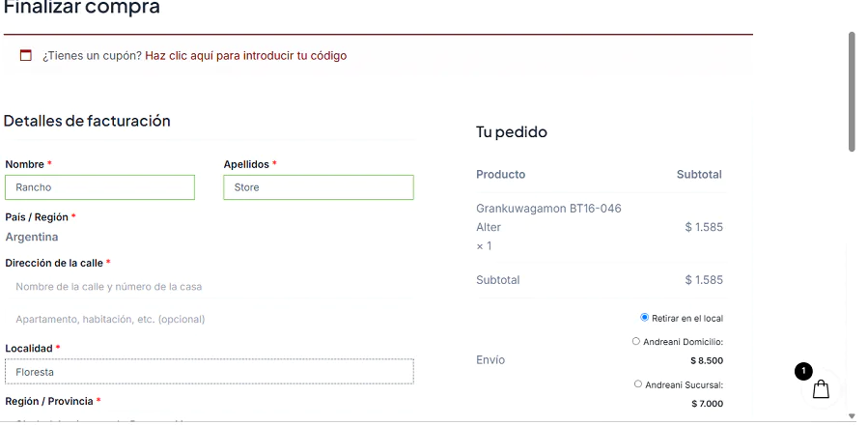The image size is (868, 425).
Task: Click the Grankuwagamon BT16-046 product name
Action: (x=548, y=209)
